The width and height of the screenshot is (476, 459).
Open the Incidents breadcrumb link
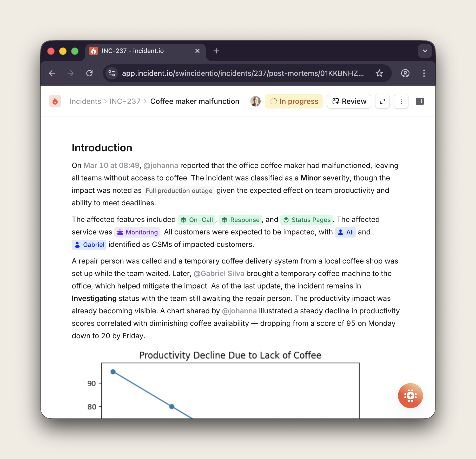[x=85, y=101]
